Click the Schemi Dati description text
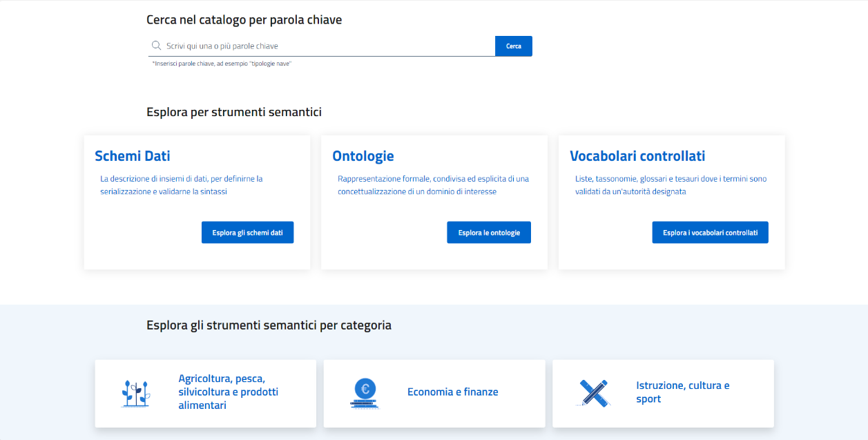 (182, 185)
